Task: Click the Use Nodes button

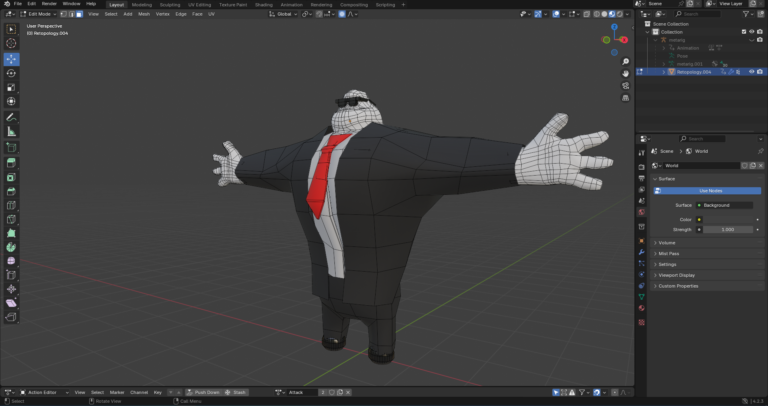Action: pyautogui.click(x=710, y=190)
